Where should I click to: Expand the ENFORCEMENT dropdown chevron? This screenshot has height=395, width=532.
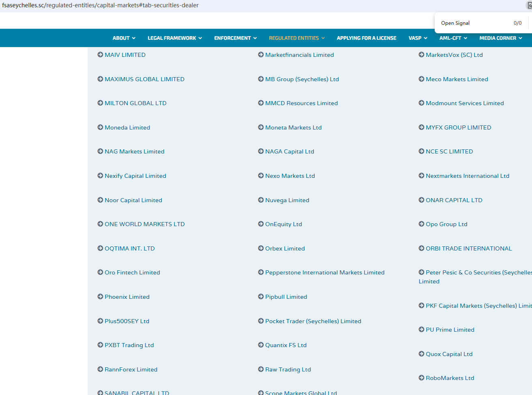255,38
